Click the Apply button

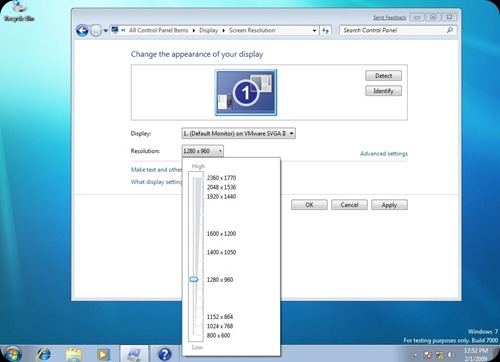[389, 205]
